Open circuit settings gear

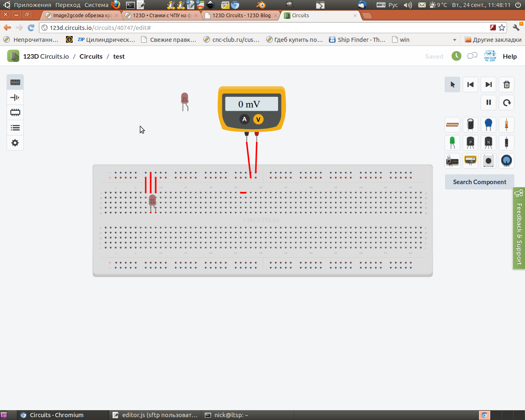pyautogui.click(x=15, y=143)
